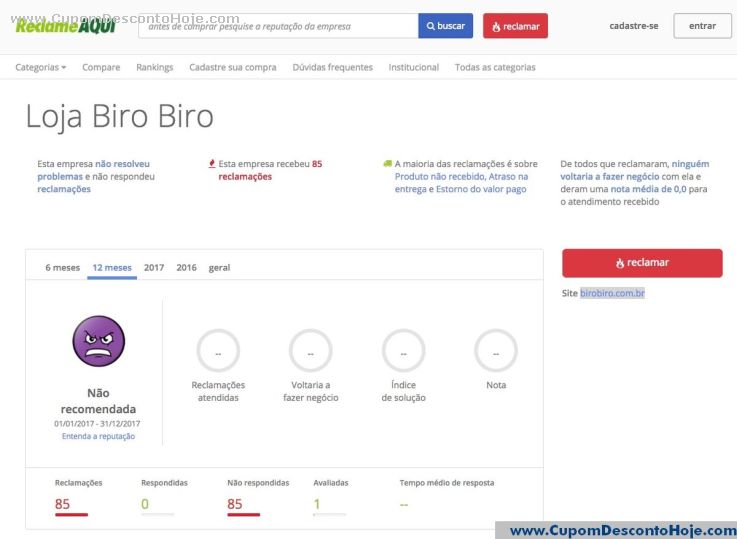Click the Entenda a reputação link
Image resolution: width=737 pixels, height=539 pixels.
pyautogui.click(x=98, y=436)
